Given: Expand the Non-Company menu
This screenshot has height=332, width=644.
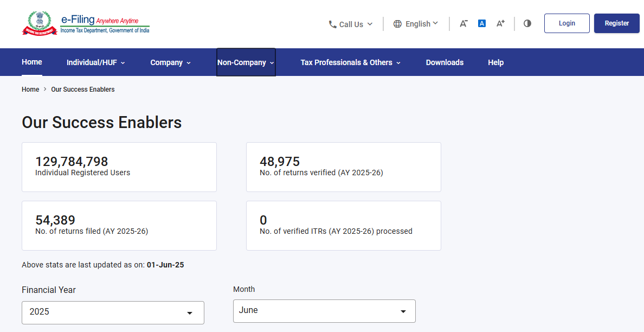Looking at the screenshot, I should pos(246,62).
